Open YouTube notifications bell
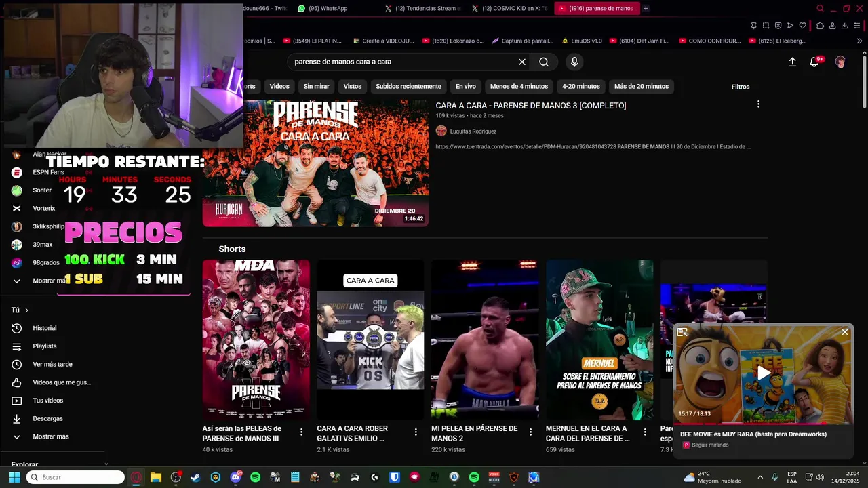 tap(814, 62)
